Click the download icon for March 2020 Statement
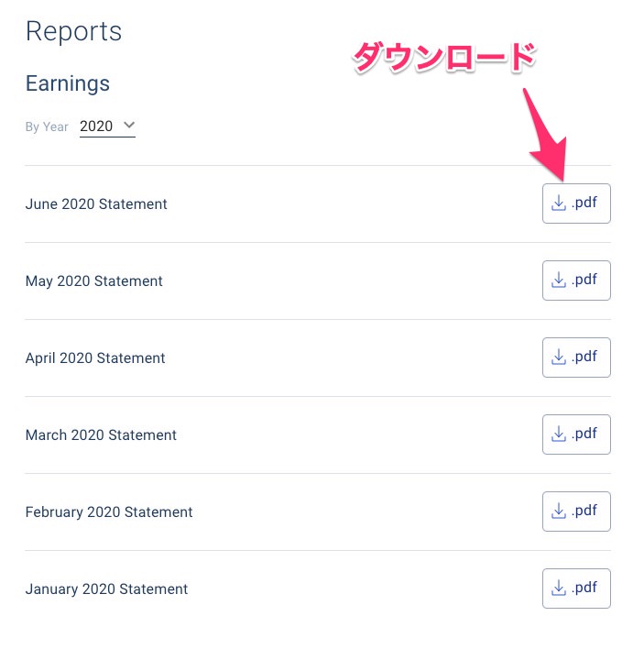This screenshot has height=649, width=644. [x=559, y=434]
